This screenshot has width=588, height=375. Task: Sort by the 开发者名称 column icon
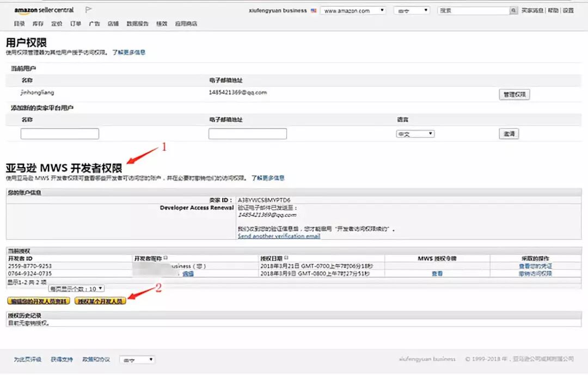tap(166, 258)
